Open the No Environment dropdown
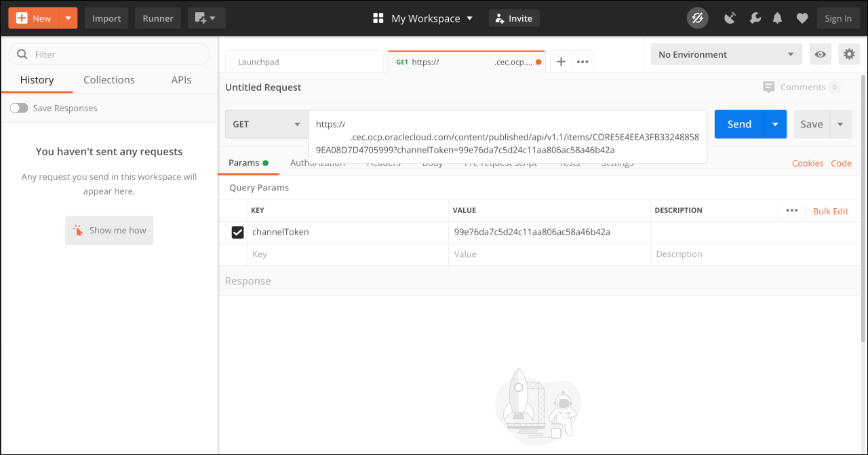This screenshot has height=455, width=868. point(726,54)
